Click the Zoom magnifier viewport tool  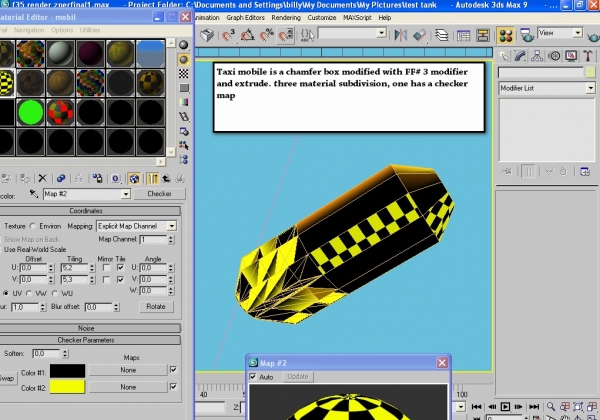pos(551,406)
